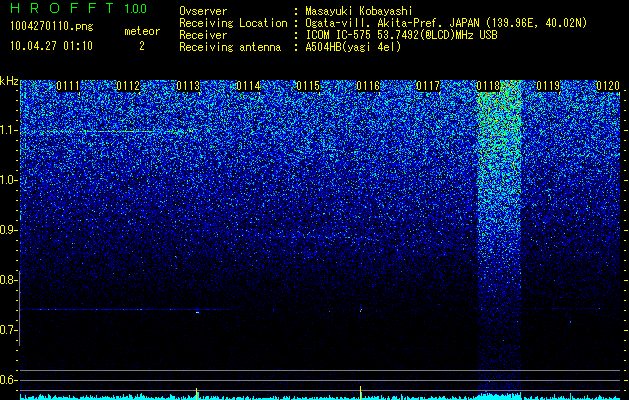The width and height of the screenshot is (629, 400).
Task: Click the Receiver label
Action: point(203,35)
